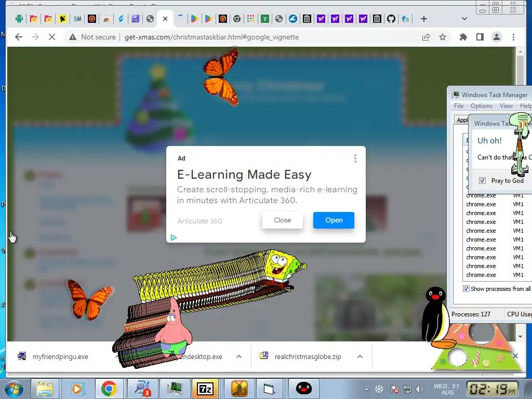Switch to the rainbow favicon tab
Image resolution: width=532 pixels, height=399 pixels.
pyautogui.click(x=107, y=19)
